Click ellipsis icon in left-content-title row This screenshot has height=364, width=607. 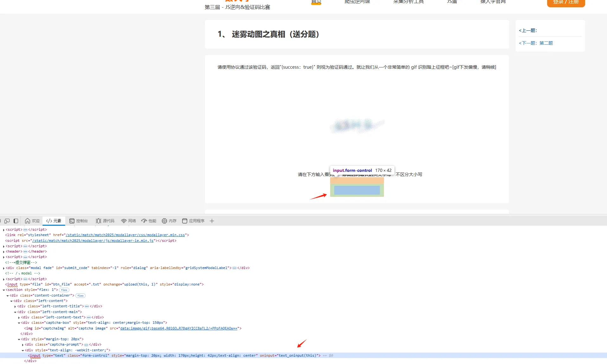(87, 306)
